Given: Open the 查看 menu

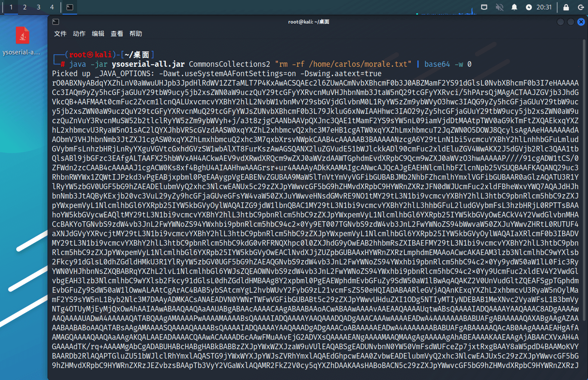Looking at the screenshot, I should pyautogui.click(x=117, y=33).
